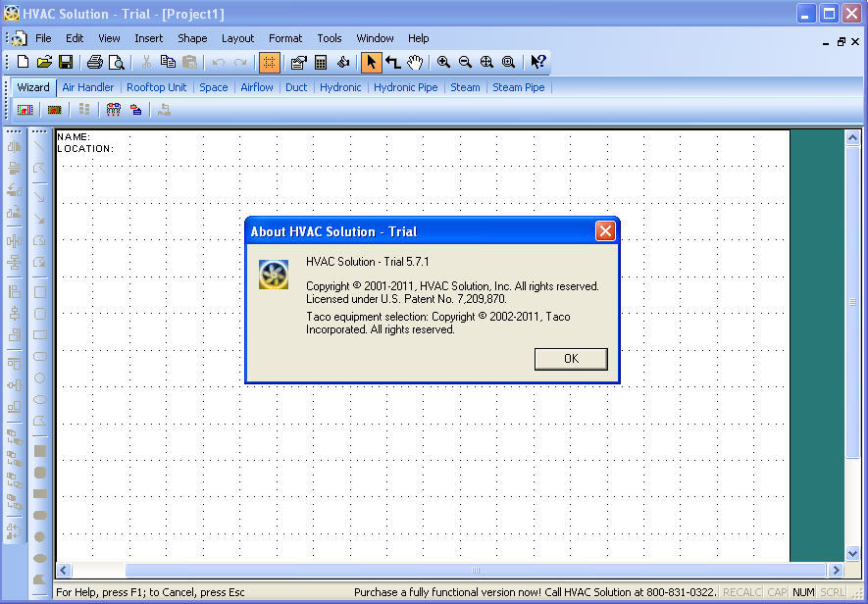Viewport: 868px width, 604px height.
Task: Open the Format menu
Action: pyautogui.click(x=285, y=38)
